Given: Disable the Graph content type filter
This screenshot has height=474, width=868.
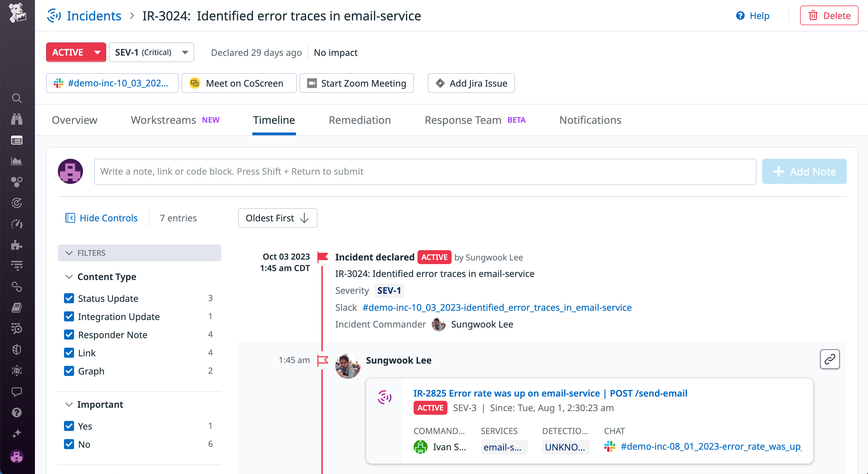Looking at the screenshot, I should pyautogui.click(x=69, y=371).
